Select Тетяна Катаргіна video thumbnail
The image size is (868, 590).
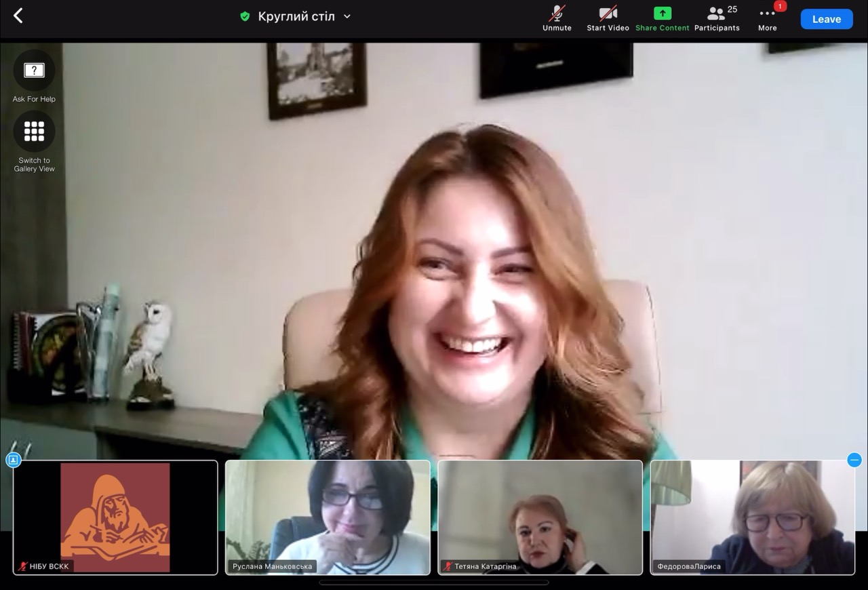point(540,517)
